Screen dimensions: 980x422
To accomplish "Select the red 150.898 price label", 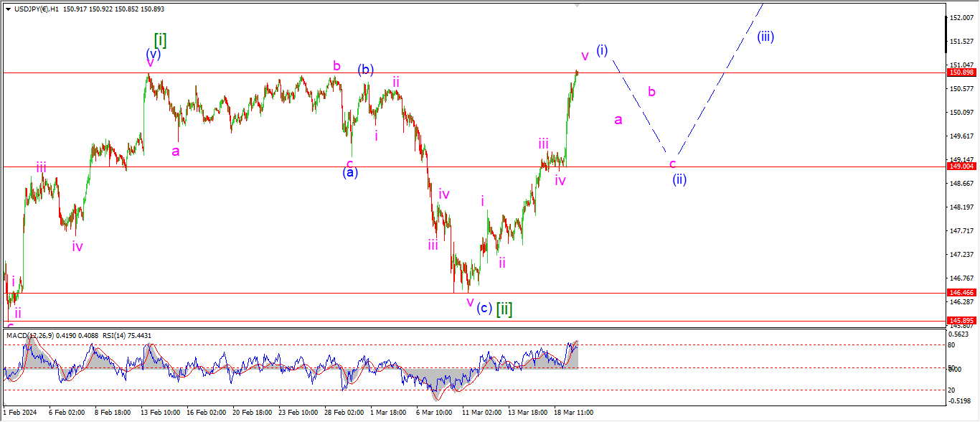I will click(x=961, y=72).
